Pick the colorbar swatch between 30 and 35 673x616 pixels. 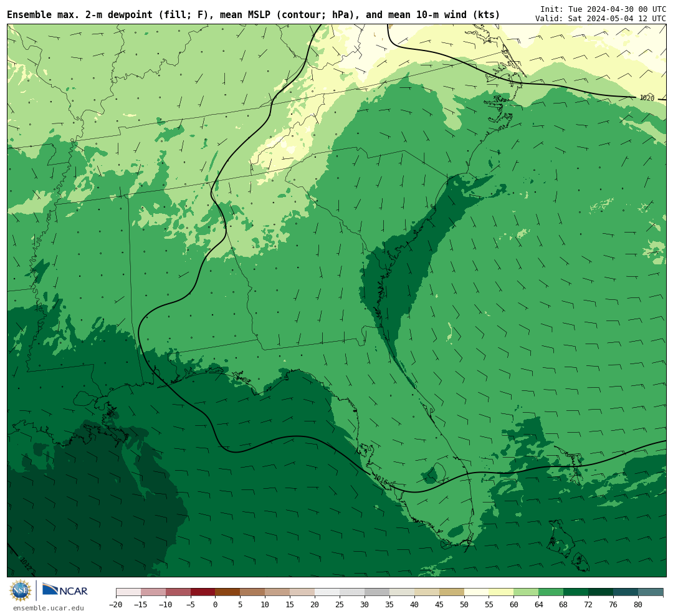pos(377,592)
